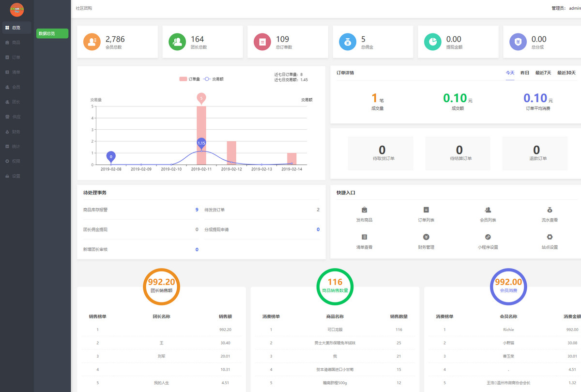Image resolution: width=581 pixels, height=392 pixels.
Task: Click the 发布商品 shopping bag icon
Action: [364, 210]
